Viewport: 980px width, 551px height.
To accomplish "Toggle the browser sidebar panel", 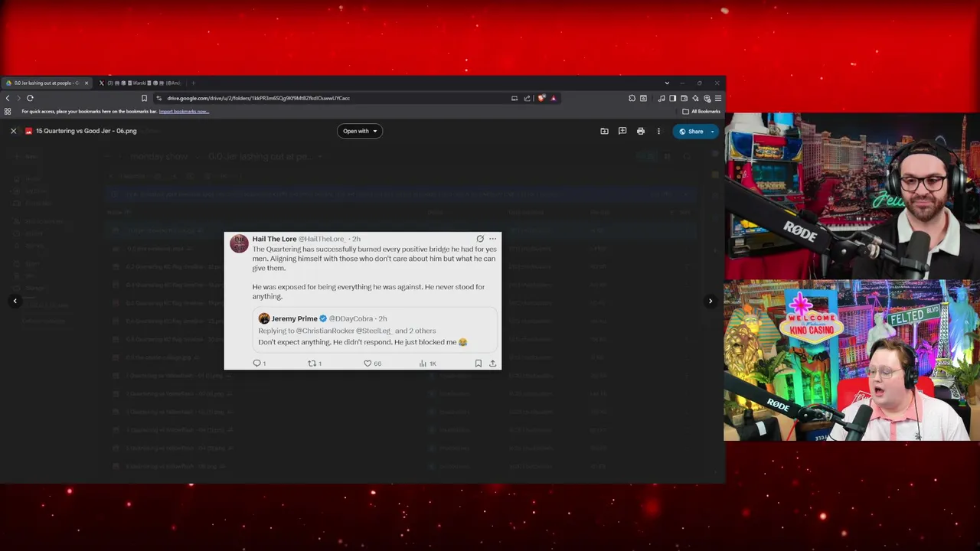I will (672, 98).
